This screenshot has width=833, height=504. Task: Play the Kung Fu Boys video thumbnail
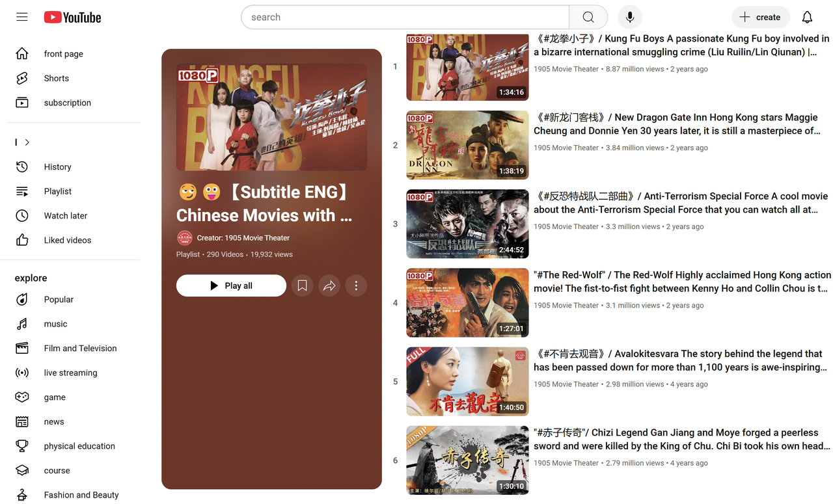[x=467, y=67]
